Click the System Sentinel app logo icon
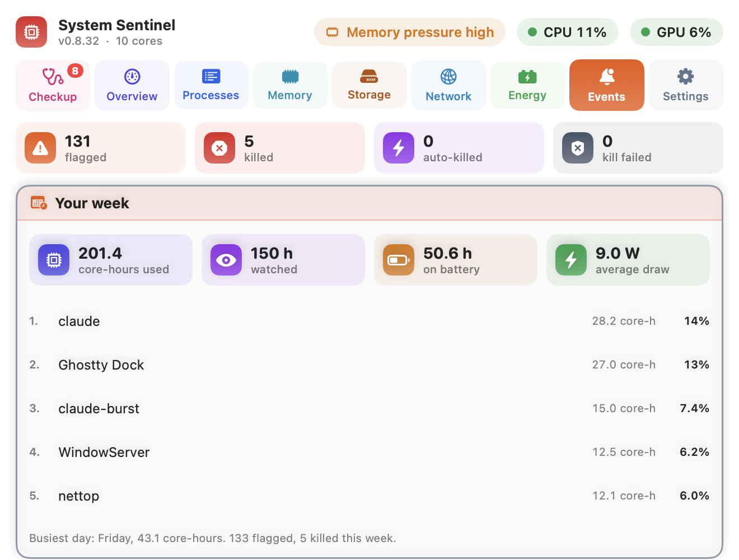Image resolution: width=739 pixels, height=560 pixels. click(31, 32)
